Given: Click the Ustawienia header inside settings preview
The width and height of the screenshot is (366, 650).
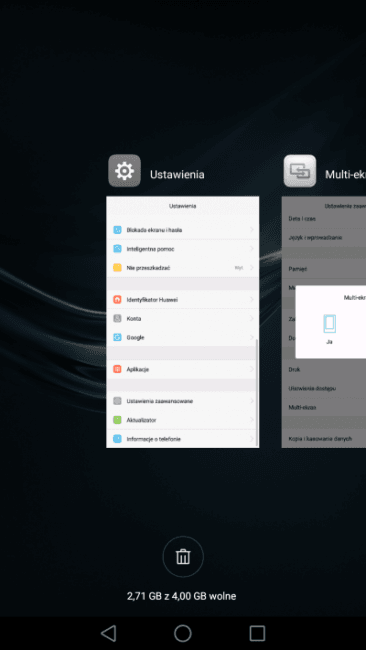Looking at the screenshot, I should click(x=182, y=206).
